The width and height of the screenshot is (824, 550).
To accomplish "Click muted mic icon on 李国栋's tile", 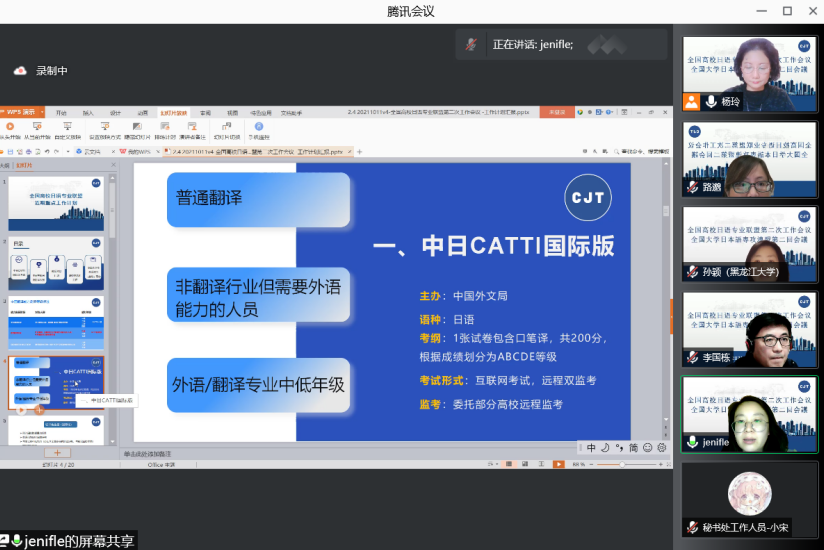I will click(693, 357).
